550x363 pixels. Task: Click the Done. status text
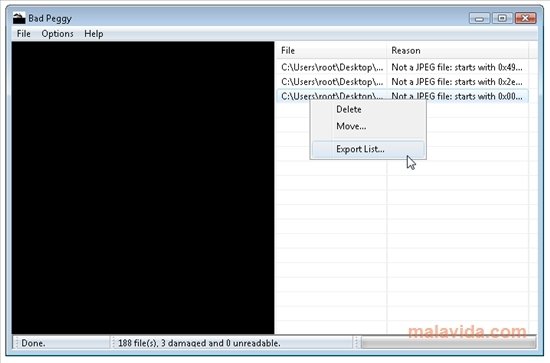33,343
